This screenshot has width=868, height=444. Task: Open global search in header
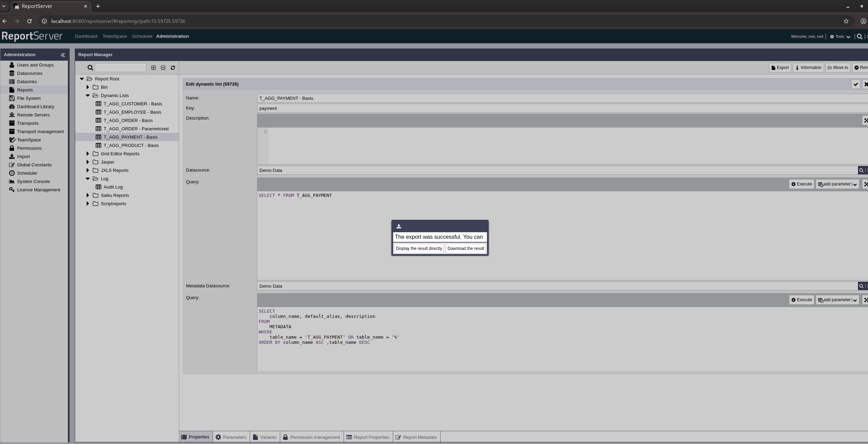[x=859, y=36]
